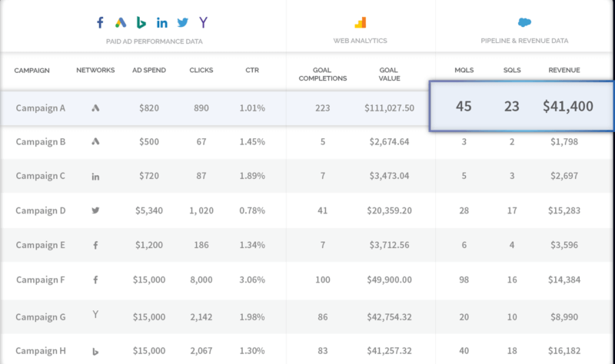This screenshot has height=364, width=615.
Task: Select the Revenue column header
Action: 563,71
